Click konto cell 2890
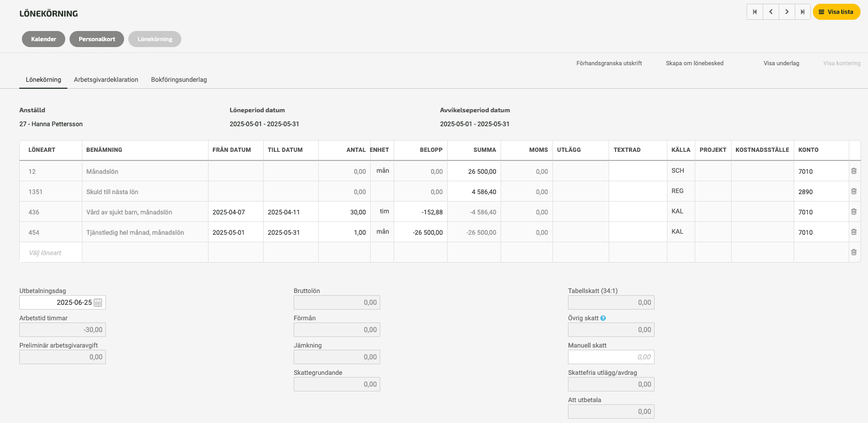The image size is (868, 423). point(821,191)
